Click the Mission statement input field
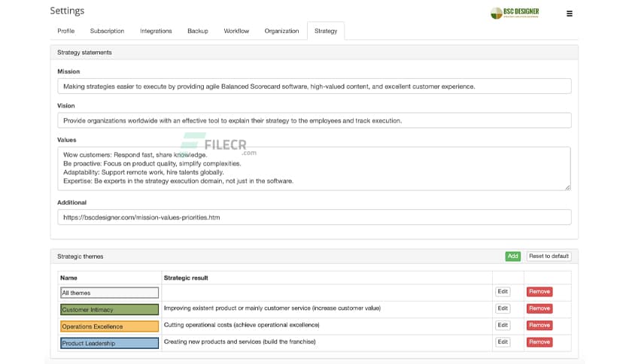The height and width of the screenshot is (364, 629). click(x=314, y=86)
